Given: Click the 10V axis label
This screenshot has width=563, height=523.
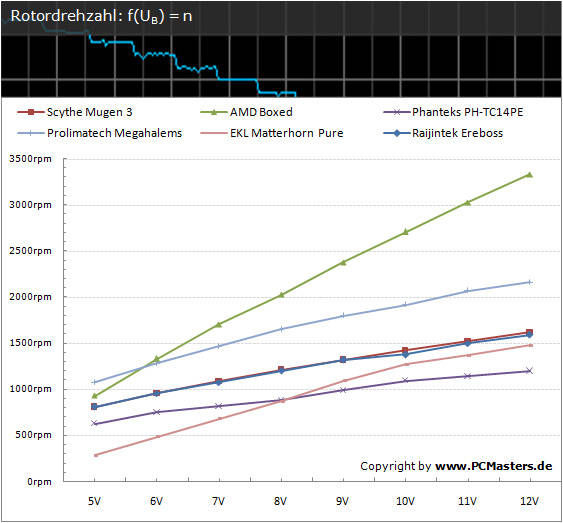Looking at the screenshot, I should [x=405, y=501].
